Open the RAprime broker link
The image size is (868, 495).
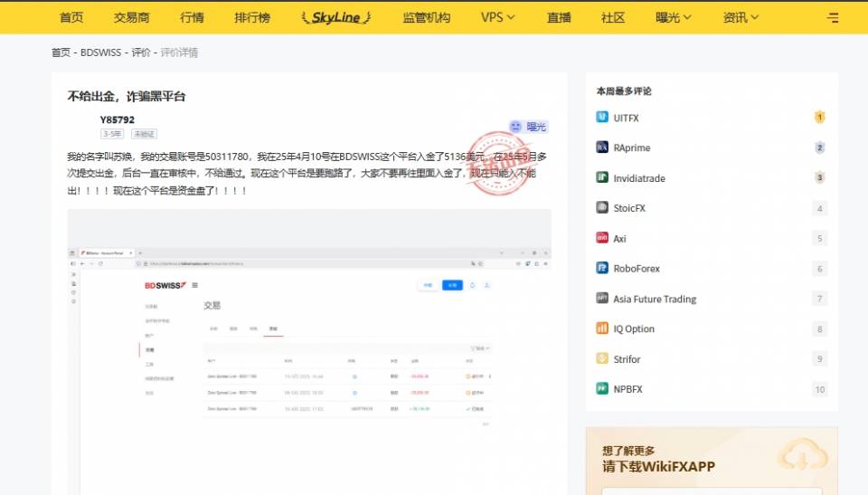tap(632, 148)
